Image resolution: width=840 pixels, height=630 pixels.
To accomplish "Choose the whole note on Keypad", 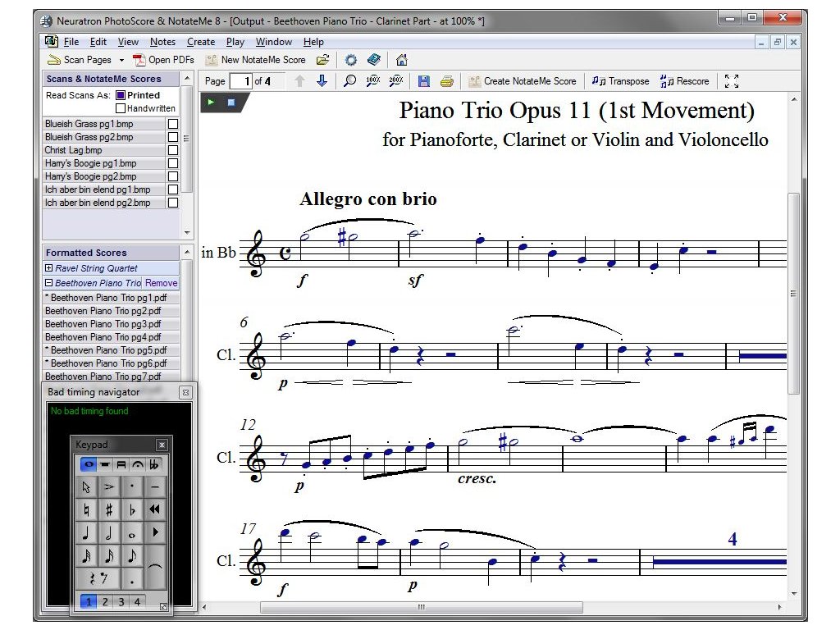I will click(x=132, y=532).
